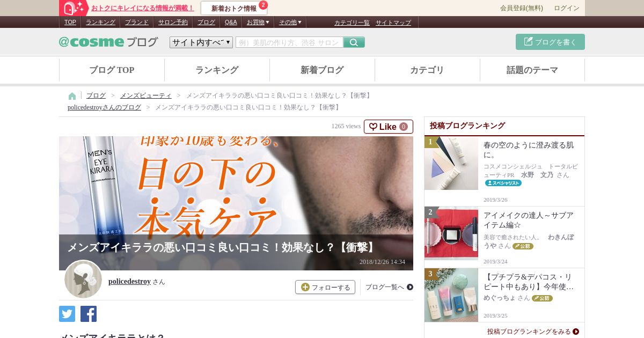This screenshot has width=644, height=338.
Task: Click the 1265 views text
Action: coord(346,126)
